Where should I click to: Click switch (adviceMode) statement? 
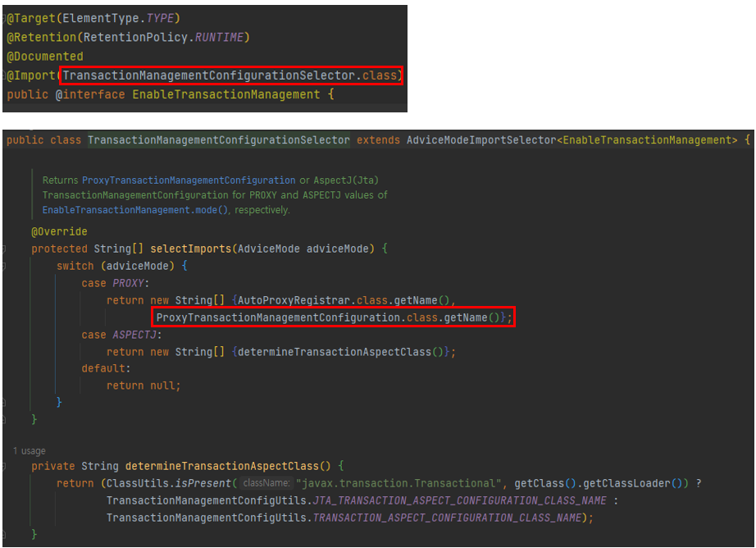click(x=116, y=267)
